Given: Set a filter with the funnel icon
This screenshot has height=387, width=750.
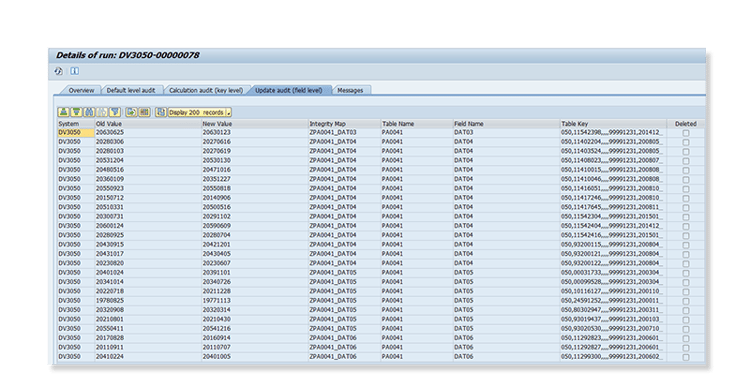Looking at the screenshot, I should [115, 112].
